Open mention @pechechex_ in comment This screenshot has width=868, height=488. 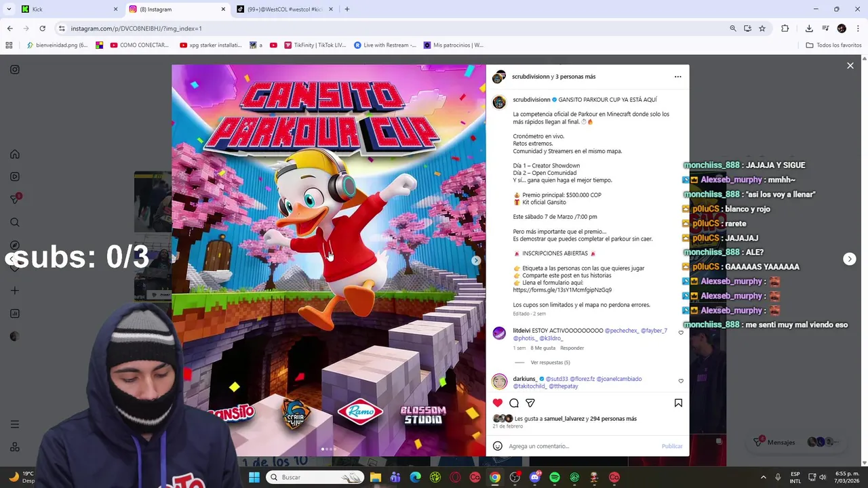[621, 331]
